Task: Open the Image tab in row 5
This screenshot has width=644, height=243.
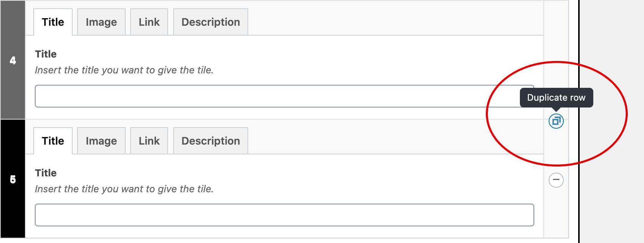Action: pos(101,141)
